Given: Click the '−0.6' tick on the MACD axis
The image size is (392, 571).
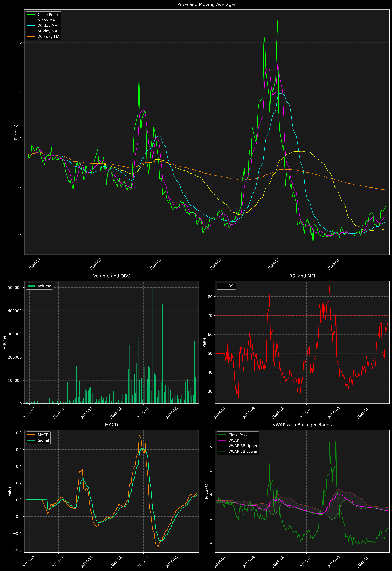Looking at the screenshot, I should [x=17, y=550].
